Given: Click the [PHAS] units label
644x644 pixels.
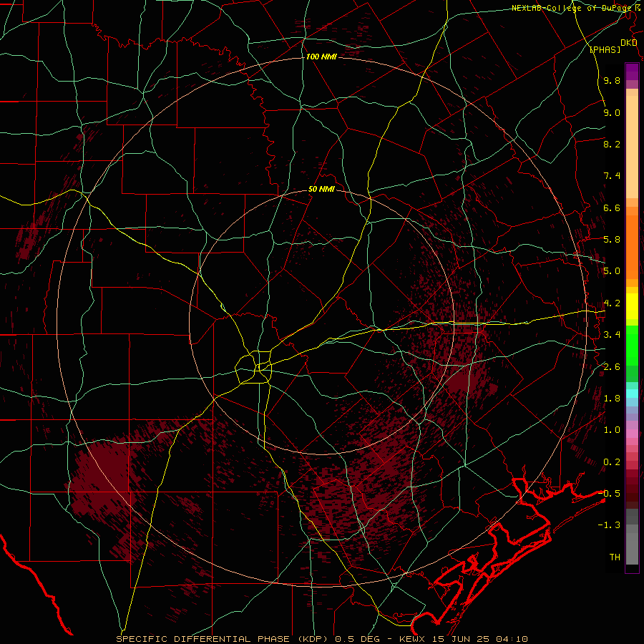Looking at the screenshot, I should point(605,50).
